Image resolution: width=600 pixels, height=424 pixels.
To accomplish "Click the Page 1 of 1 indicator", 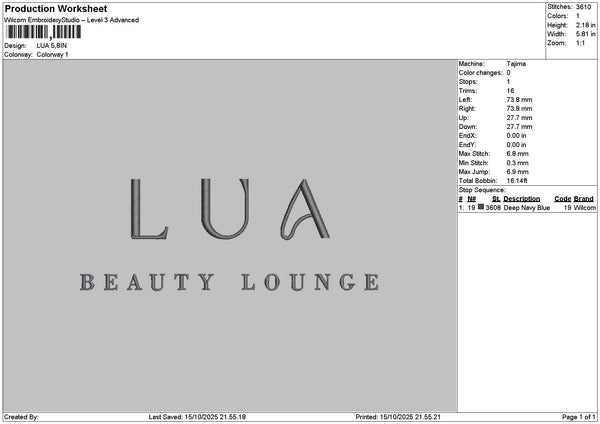I will pyautogui.click(x=579, y=417).
